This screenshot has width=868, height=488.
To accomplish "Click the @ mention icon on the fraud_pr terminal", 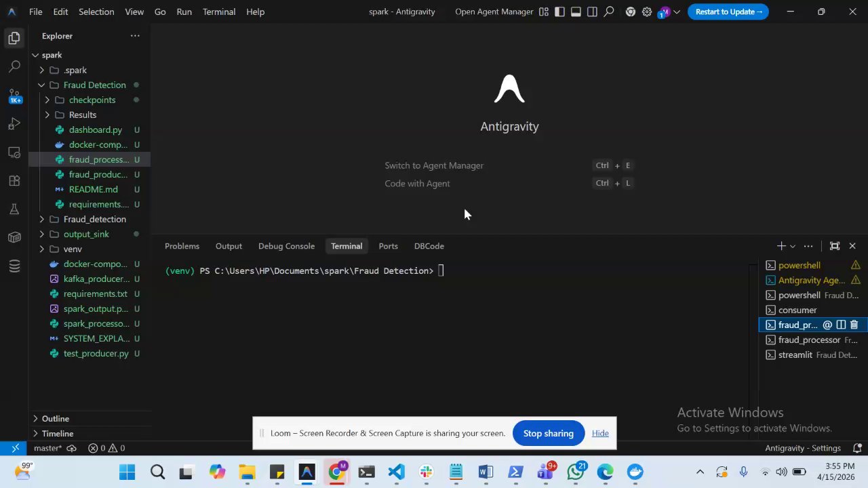I will [x=827, y=325].
